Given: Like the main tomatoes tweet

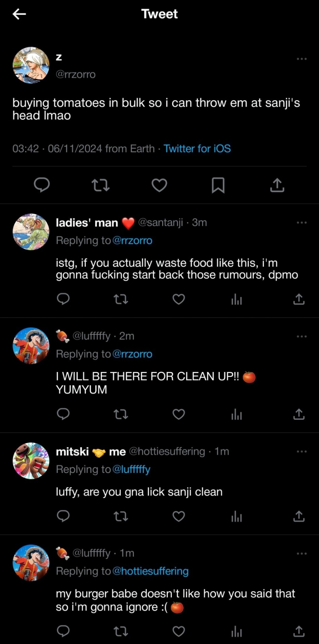Looking at the screenshot, I should pyautogui.click(x=159, y=185).
